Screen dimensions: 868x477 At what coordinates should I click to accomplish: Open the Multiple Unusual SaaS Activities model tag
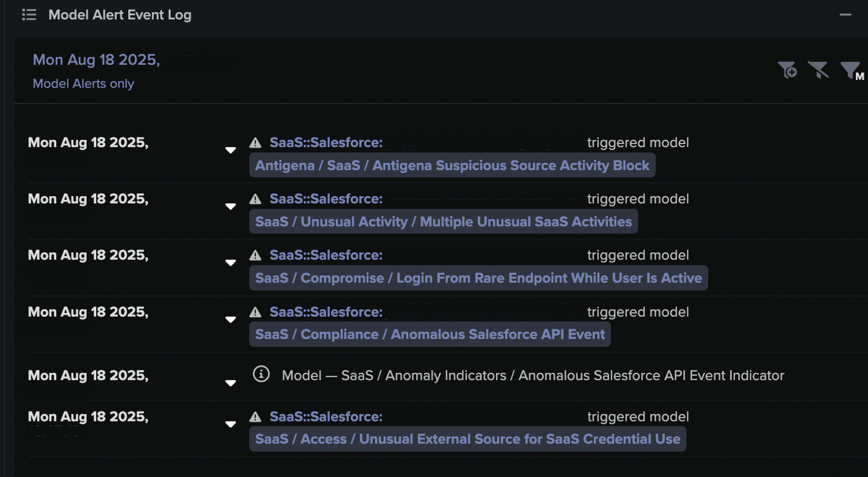443,222
